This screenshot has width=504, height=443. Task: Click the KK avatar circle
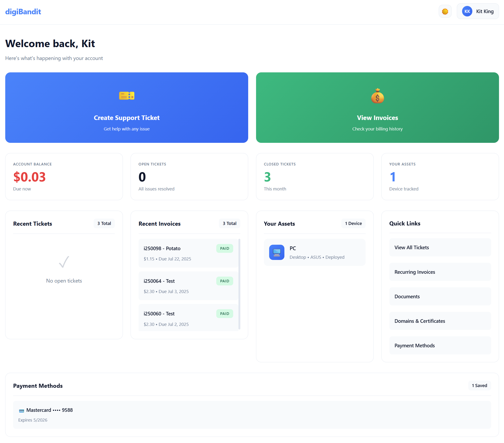[x=467, y=11]
